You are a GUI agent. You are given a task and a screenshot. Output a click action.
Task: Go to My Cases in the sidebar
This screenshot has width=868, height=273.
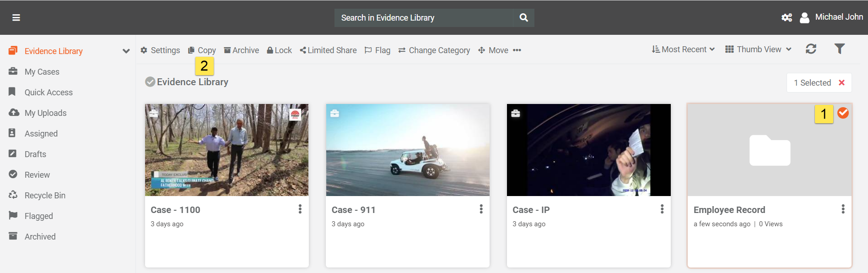pos(42,72)
